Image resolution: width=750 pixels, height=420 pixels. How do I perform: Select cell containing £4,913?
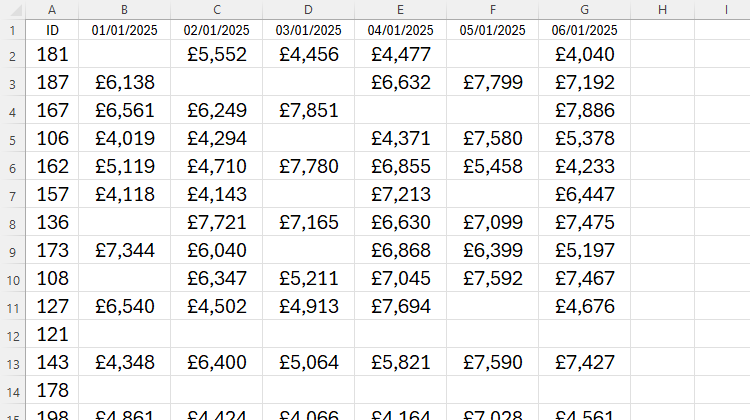pos(309,306)
